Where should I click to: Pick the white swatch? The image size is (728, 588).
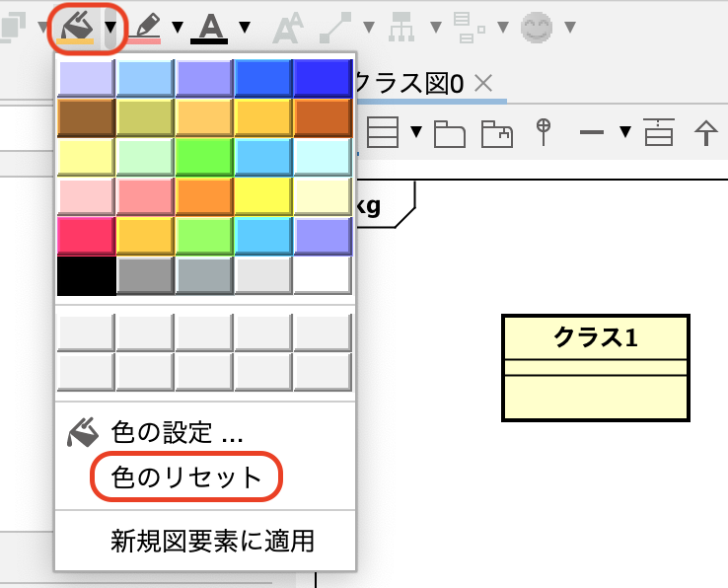tap(323, 275)
